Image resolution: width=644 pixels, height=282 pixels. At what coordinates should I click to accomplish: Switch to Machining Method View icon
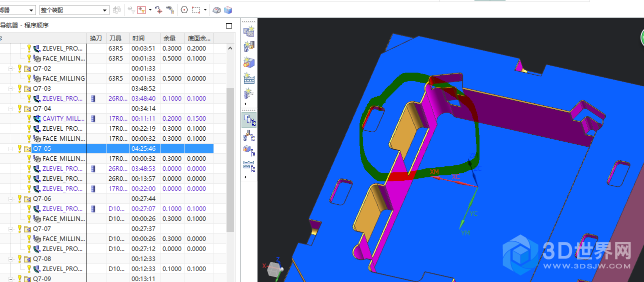[248, 165]
